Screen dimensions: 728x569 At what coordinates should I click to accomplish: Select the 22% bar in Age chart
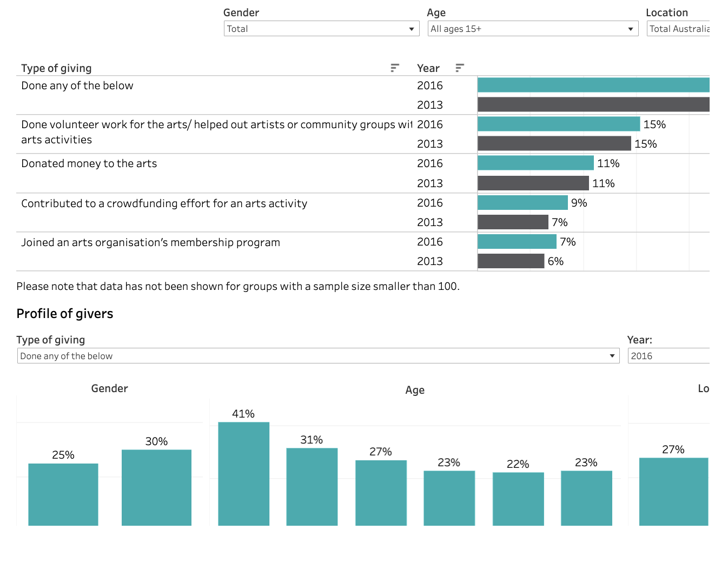[x=518, y=498]
